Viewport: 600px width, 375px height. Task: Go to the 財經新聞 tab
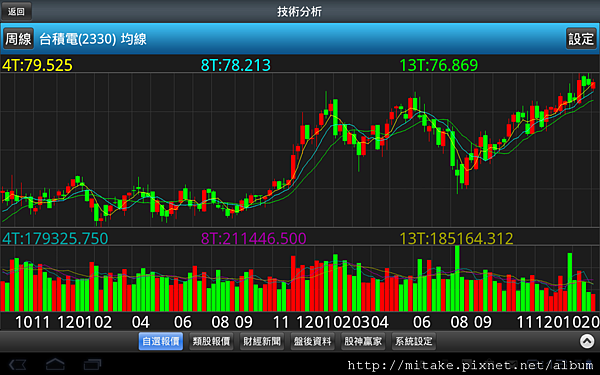pos(262,341)
